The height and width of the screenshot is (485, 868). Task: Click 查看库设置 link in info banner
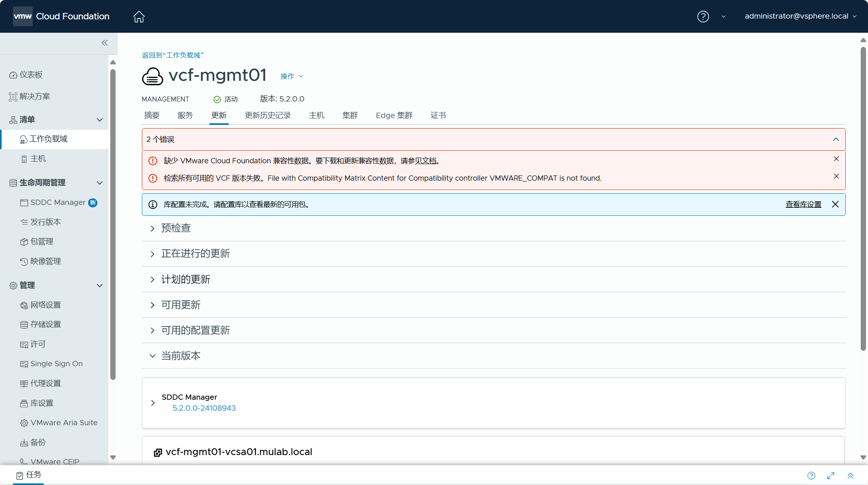tap(803, 205)
